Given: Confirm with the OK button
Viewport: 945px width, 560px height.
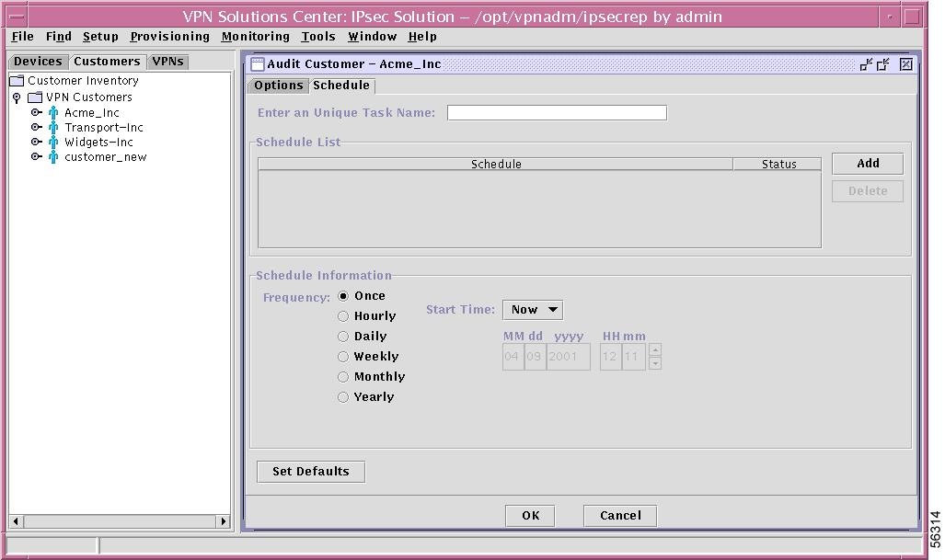Looking at the screenshot, I should point(530,516).
